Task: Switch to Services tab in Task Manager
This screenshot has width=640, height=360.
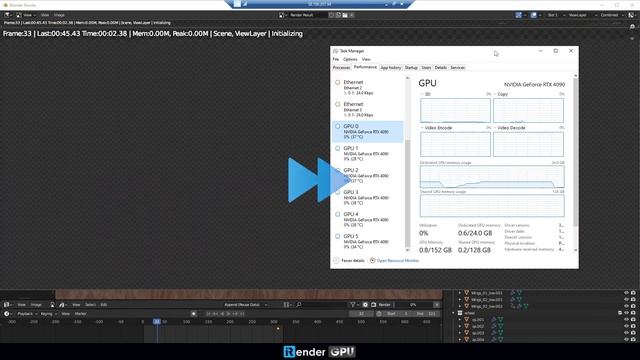Action: coord(458,68)
